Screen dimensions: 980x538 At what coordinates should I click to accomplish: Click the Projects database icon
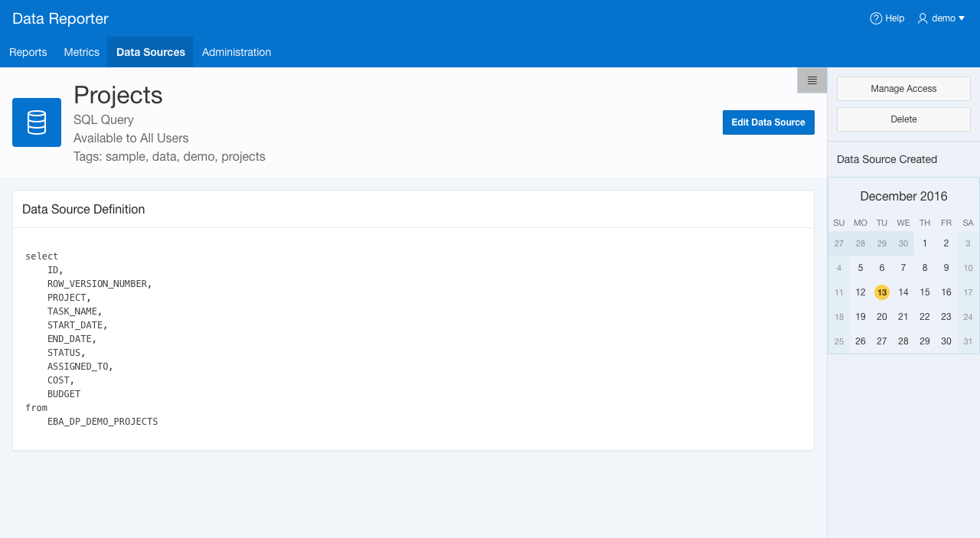37,122
